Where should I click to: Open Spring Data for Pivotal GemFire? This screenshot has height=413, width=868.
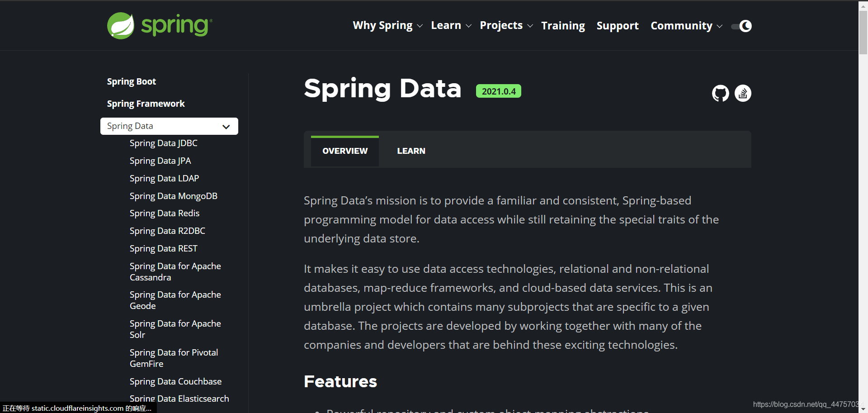pos(174,358)
